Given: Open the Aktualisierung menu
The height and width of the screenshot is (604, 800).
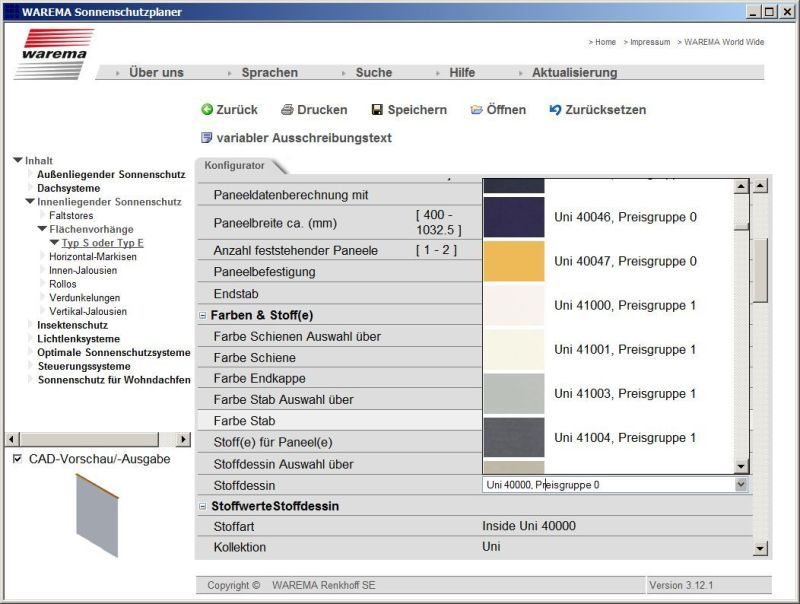Looking at the screenshot, I should pos(574,72).
